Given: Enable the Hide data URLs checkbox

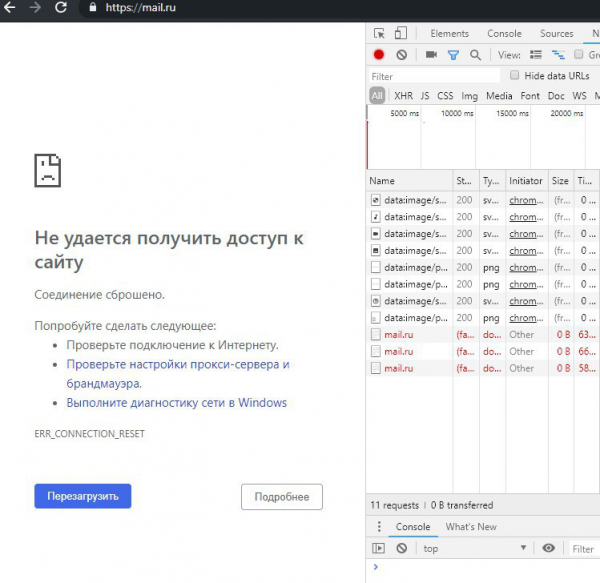Looking at the screenshot, I should 515,76.
